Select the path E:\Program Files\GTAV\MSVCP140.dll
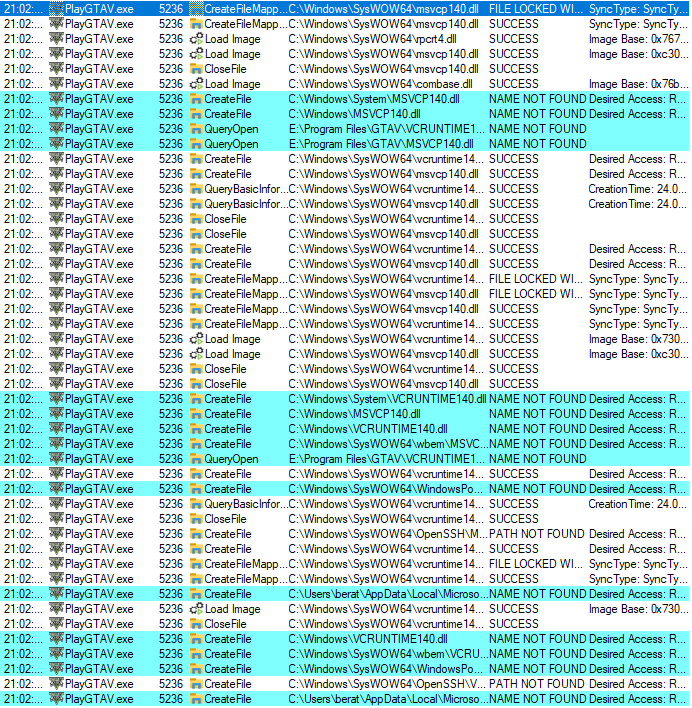The width and height of the screenshot is (692, 708). click(x=381, y=144)
